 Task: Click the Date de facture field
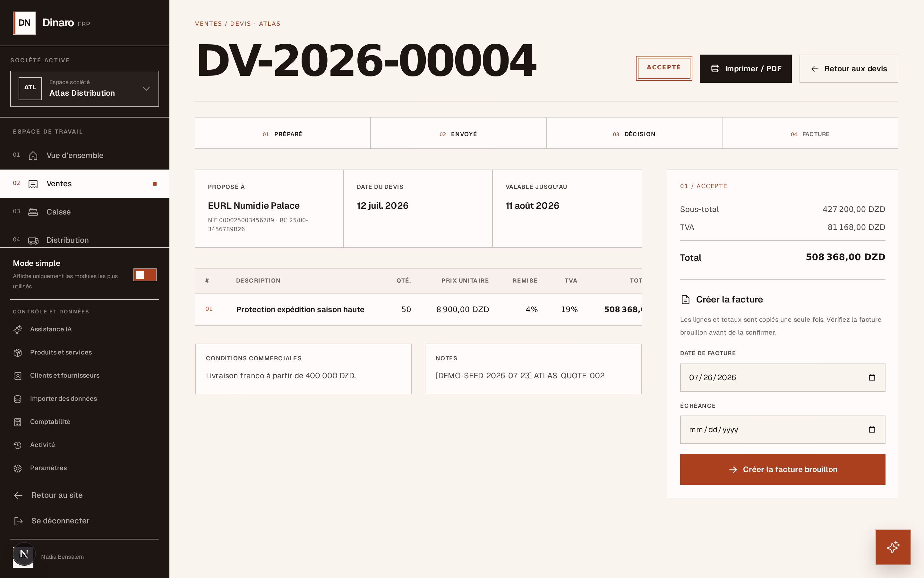(x=783, y=378)
